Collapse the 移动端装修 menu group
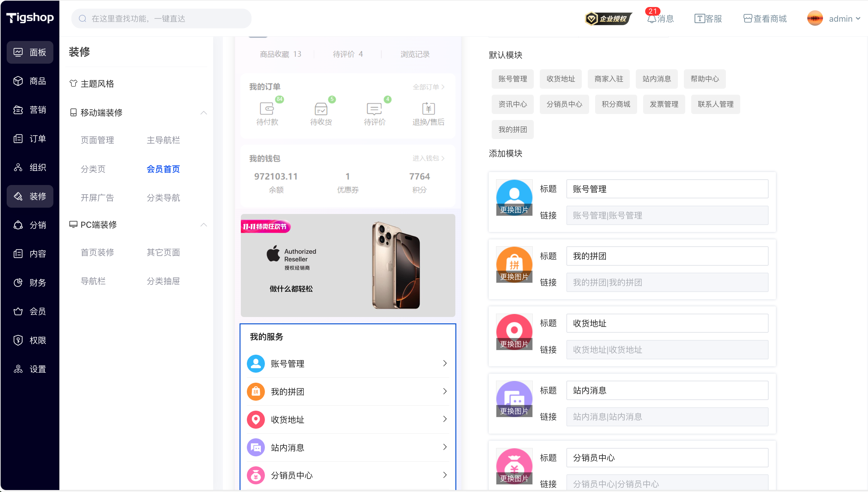 pyautogui.click(x=203, y=113)
